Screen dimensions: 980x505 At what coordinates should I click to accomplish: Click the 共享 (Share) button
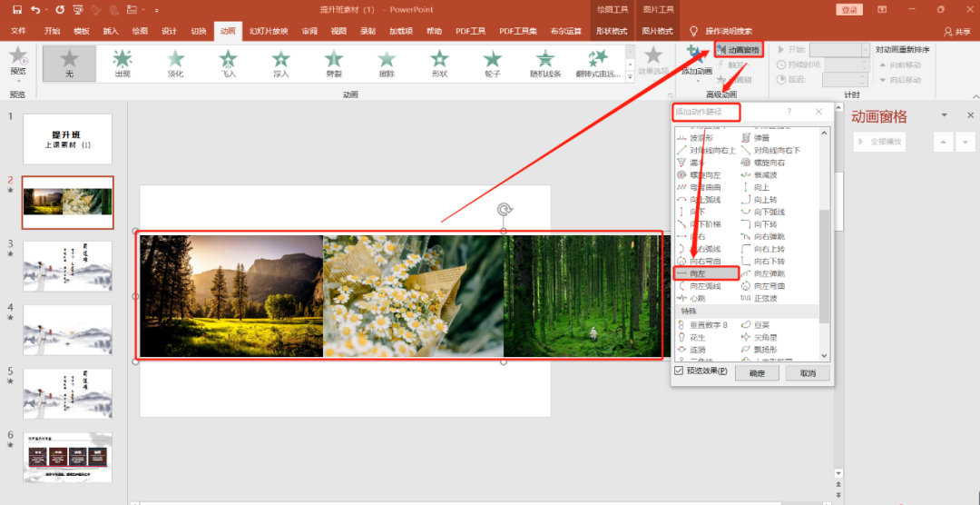[957, 31]
